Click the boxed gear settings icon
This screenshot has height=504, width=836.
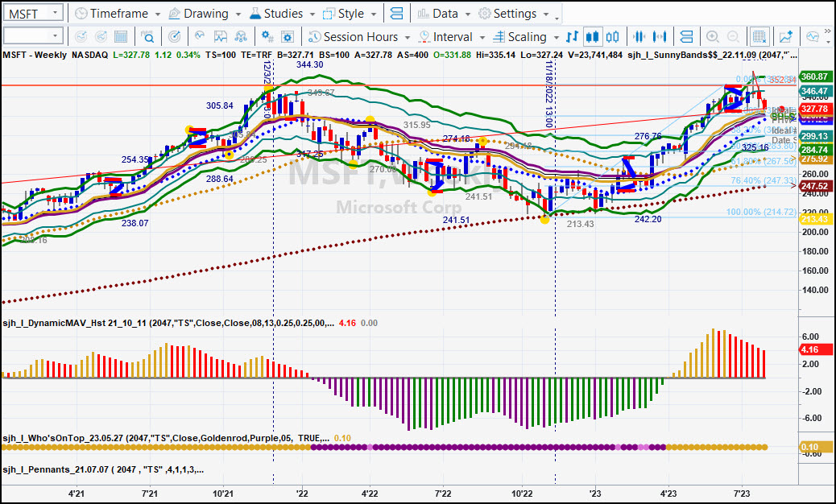[x=288, y=37]
